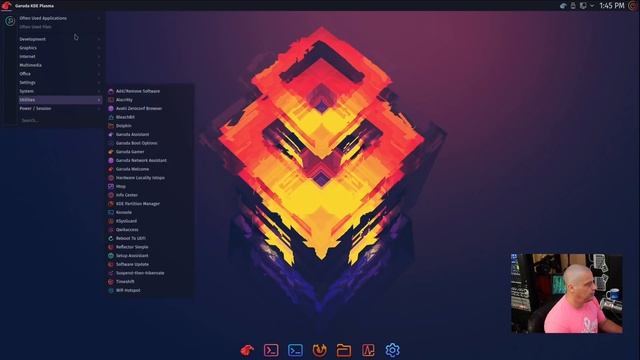640x360 pixels.
Task: Expand Often Used Applications category
Action: pos(60,18)
